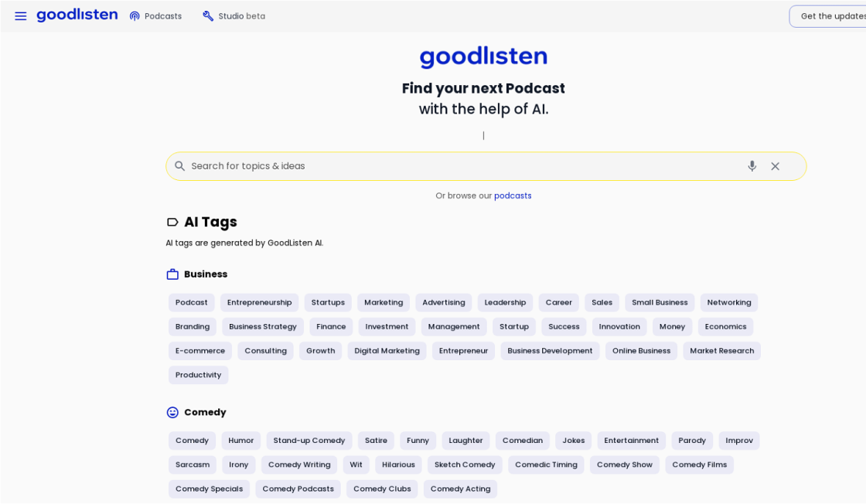
Task: Select the Entrepreneurship tag
Action: (259, 302)
